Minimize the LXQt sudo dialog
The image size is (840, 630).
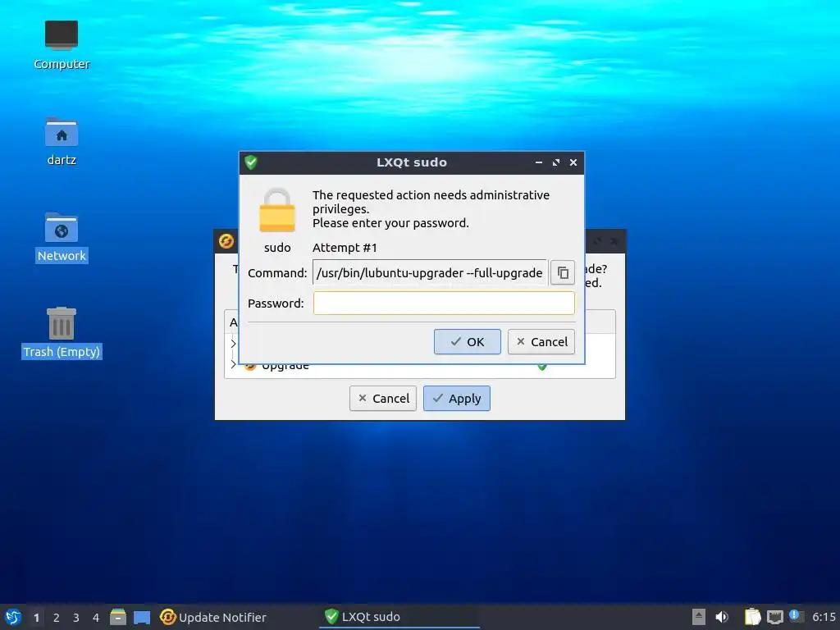[x=539, y=162]
